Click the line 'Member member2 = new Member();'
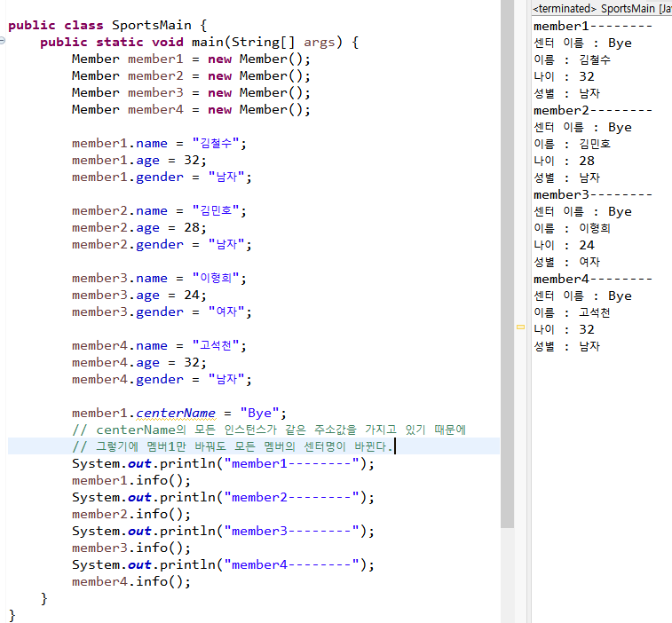This screenshot has width=672, height=623. (x=191, y=75)
